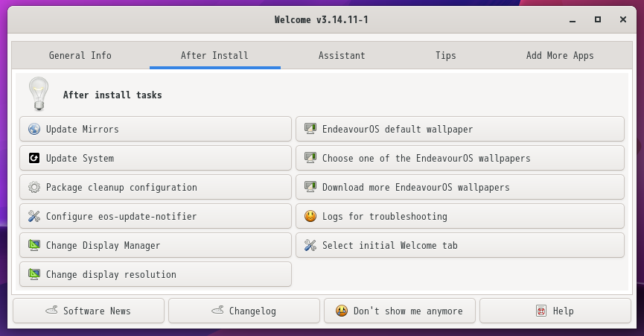Screen dimensions: 644x336
Task: Click the crying face icon on Don't show me anymore
Action: tap(342, 311)
